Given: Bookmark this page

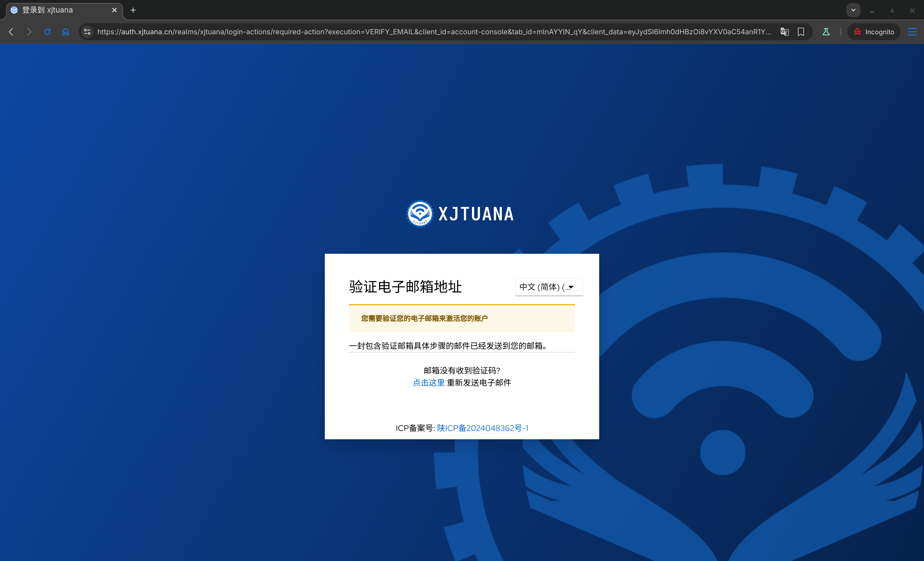Looking at the screenshot, I should 801,32.
